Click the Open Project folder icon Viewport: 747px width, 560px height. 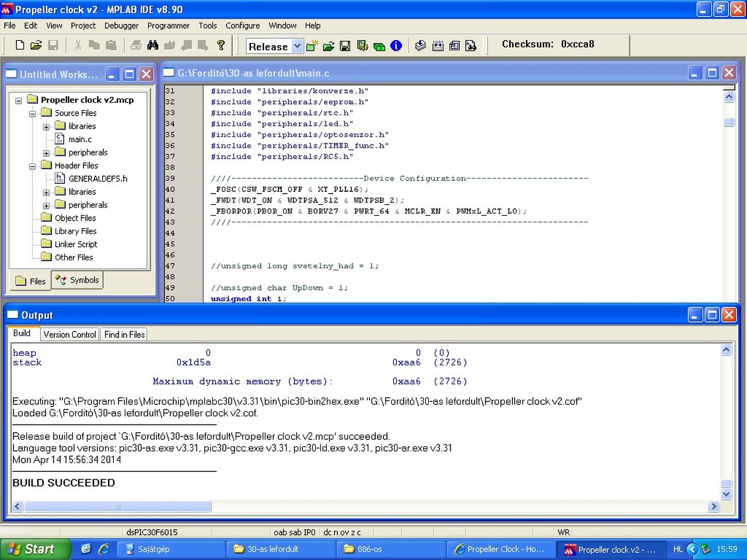[x=329, y=46]
